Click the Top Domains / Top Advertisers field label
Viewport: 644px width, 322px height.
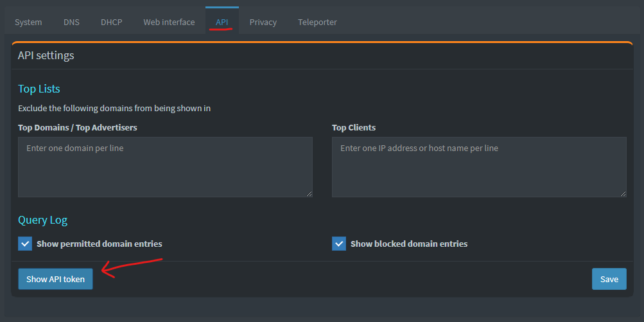point(78,127)
